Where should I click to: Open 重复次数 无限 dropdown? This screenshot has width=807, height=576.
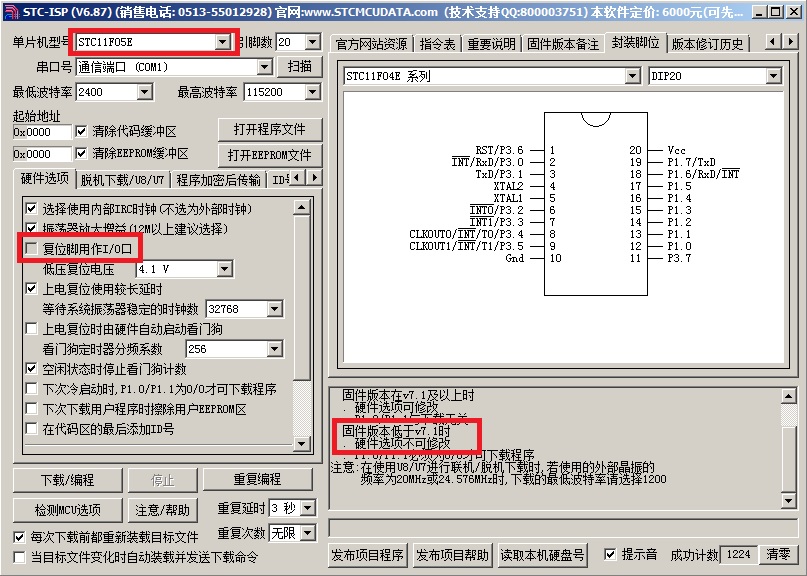[x=308, y=533]
